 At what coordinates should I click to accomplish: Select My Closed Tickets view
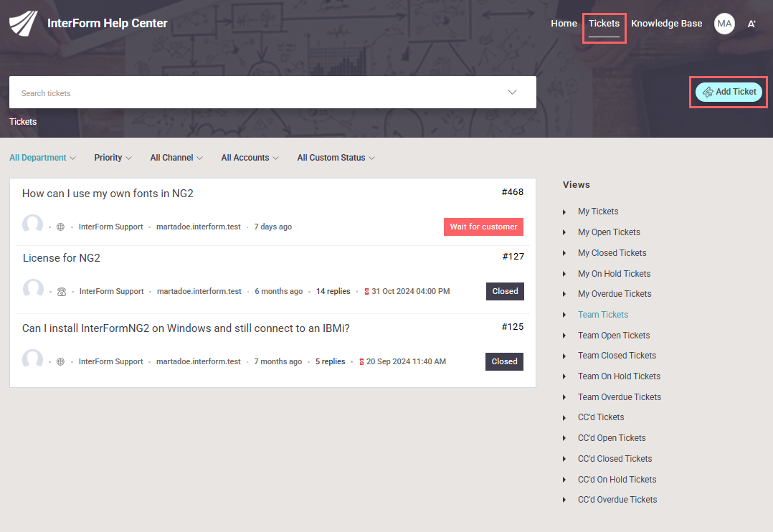pyautogui.click(x=612, y=253)
